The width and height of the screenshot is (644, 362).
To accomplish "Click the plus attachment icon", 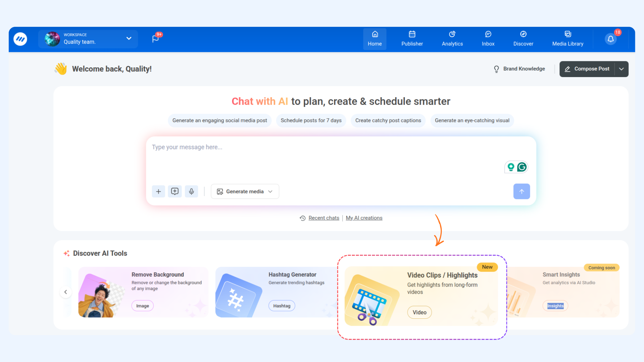I will (x=158, y=191).
